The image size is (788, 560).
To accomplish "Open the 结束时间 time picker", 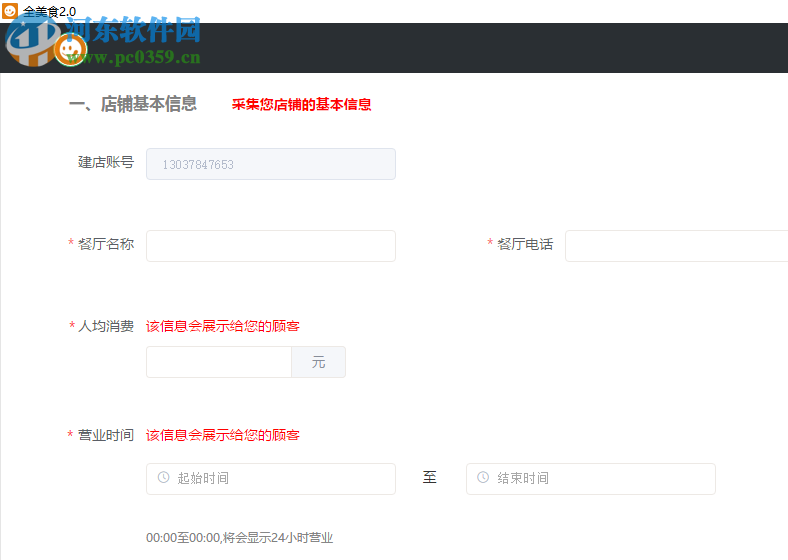I will pyautogui.click(x=590, y=479).
